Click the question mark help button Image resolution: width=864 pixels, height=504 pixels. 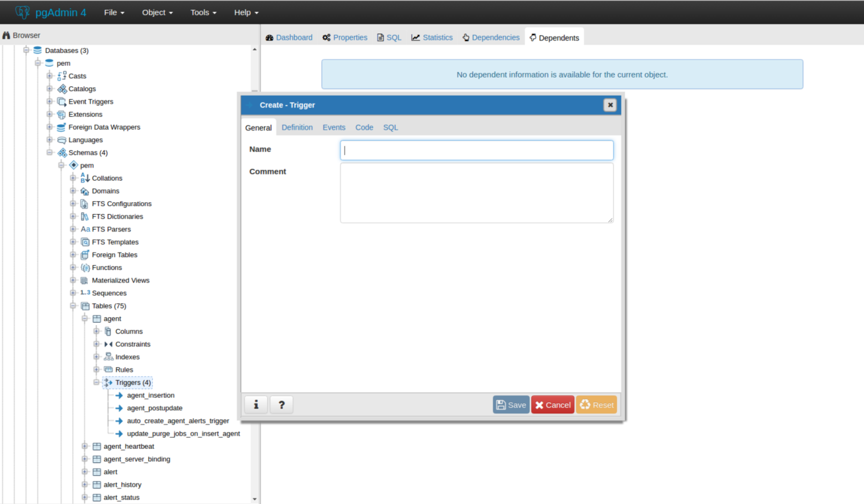(x=281, y=405)
